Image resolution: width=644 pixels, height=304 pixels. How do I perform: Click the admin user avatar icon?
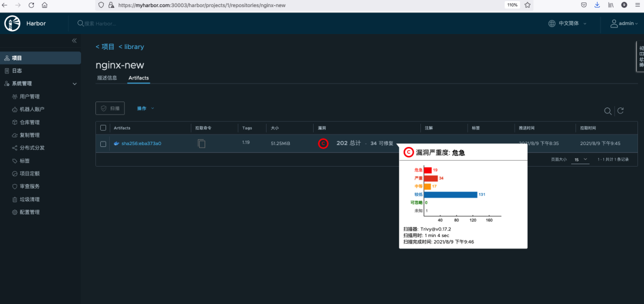614,23
